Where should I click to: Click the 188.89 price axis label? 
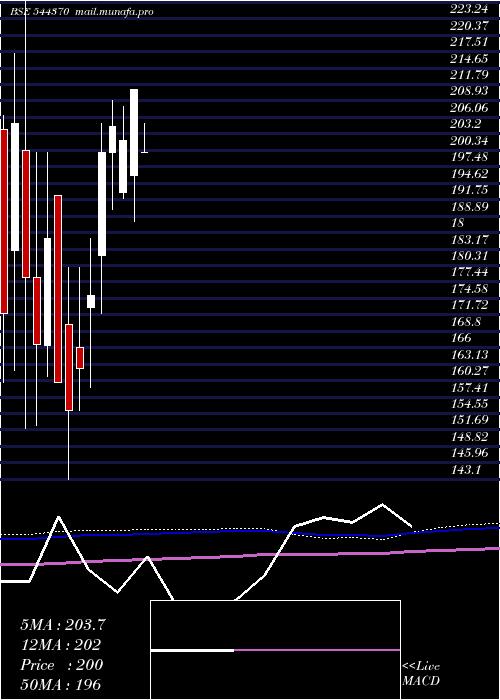(x=468, y=206)
